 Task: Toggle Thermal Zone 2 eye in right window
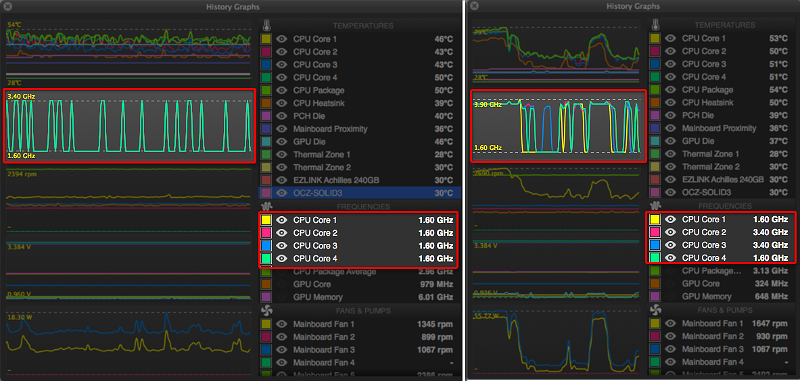click(670, 167)
